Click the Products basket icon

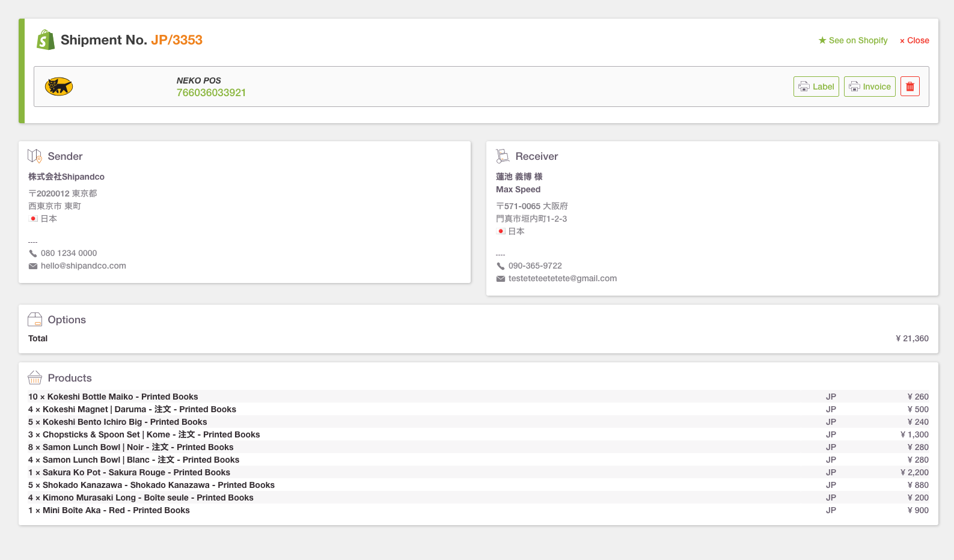[x=35, y=377]
